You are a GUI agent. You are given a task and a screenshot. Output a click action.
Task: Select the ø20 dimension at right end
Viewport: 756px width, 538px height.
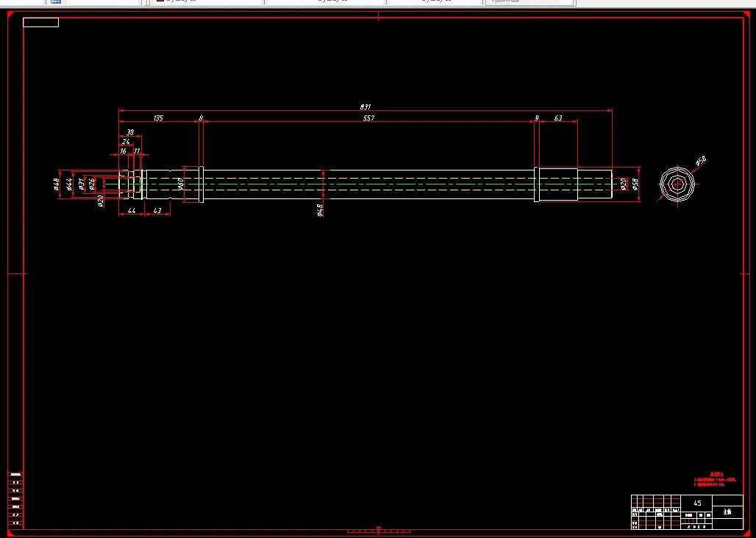pos(623,184)
